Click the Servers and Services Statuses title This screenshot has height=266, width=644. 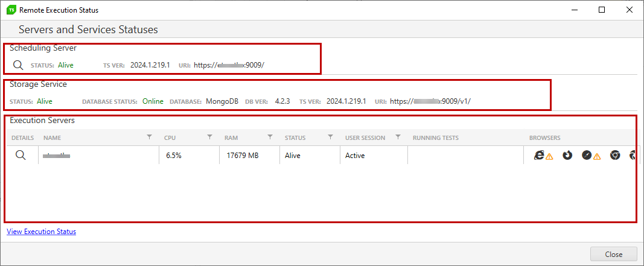click(88, 30)
